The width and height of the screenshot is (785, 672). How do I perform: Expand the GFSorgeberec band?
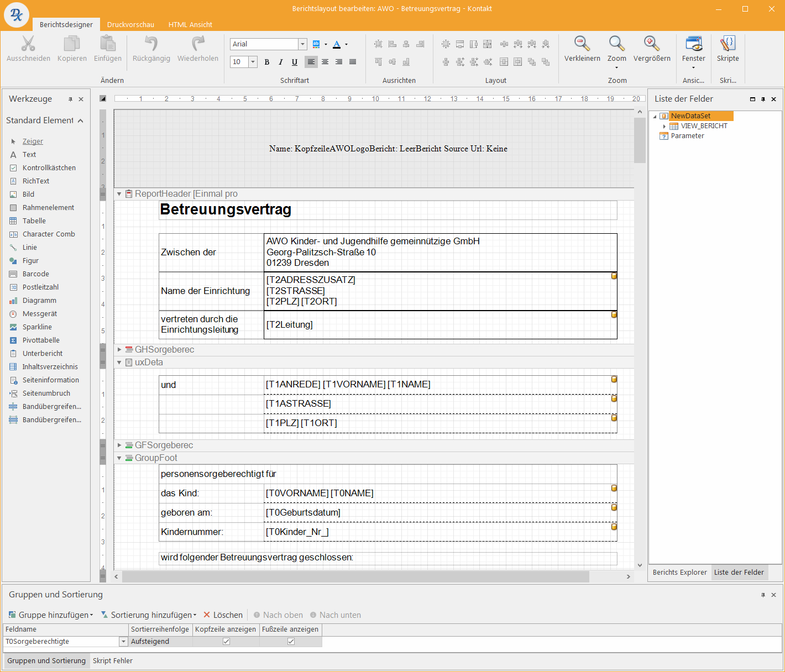tap(119, 445)
